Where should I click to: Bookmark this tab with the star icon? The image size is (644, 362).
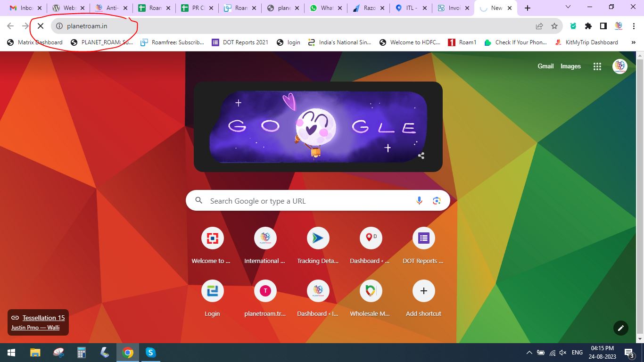coord(554,26)
